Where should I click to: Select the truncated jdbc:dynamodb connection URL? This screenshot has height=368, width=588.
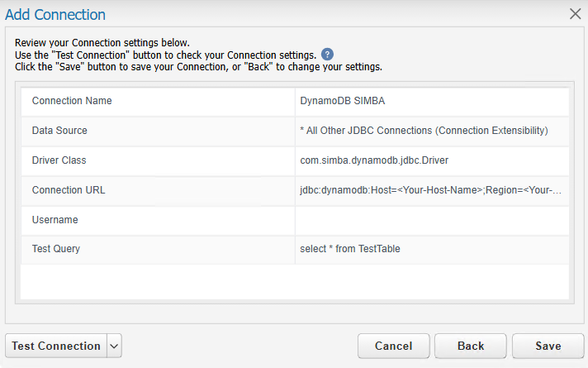coord(430,190)
